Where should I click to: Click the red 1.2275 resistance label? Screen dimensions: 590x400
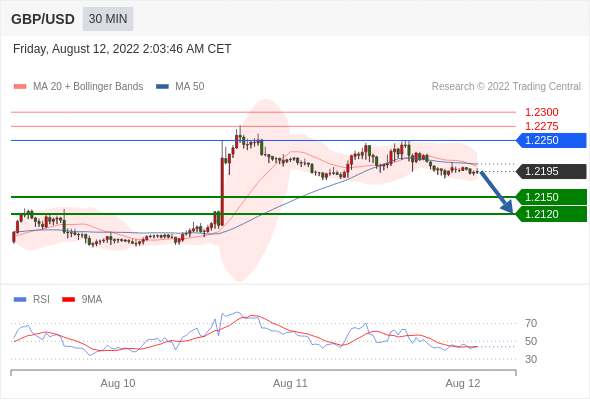pos(541,126)
